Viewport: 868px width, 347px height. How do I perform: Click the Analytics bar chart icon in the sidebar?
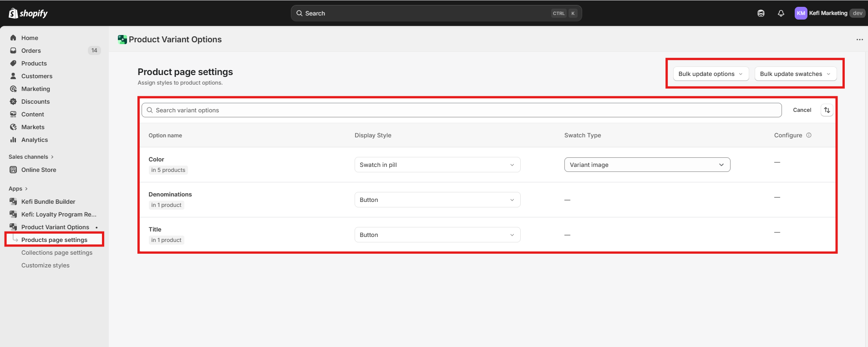(13, 140)
